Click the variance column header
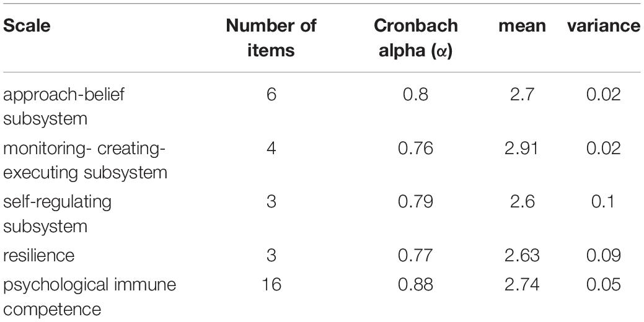This screenshot has height=322, width=644. point(603,26)
